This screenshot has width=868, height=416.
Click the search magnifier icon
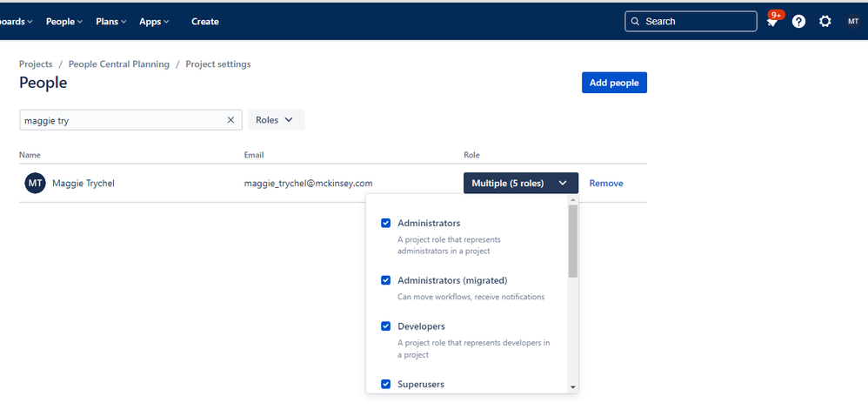[635, 22]
